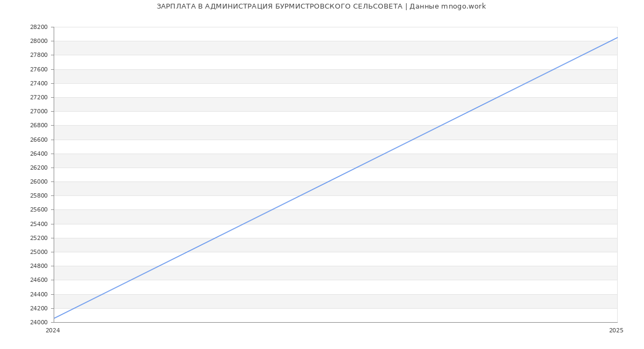Click the salary line's starting point at 2024
Viewport: 644px width, 349px height.
(x=54, y=318)
